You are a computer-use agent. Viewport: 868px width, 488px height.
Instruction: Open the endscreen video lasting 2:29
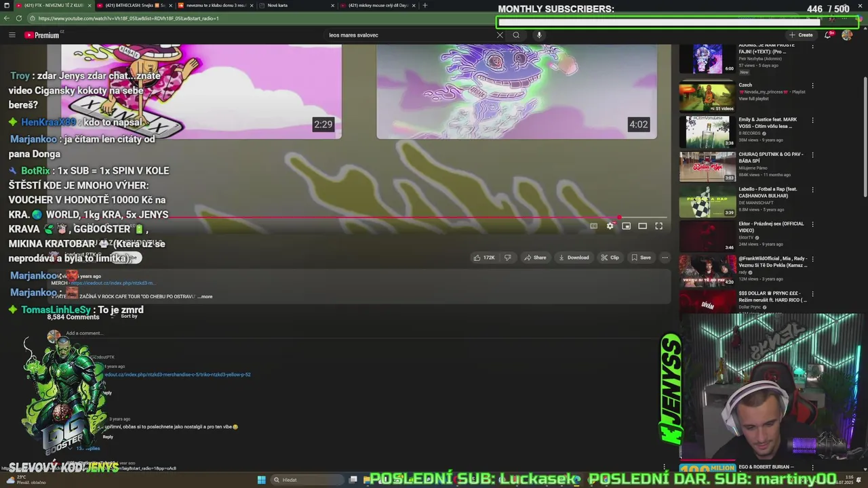[x=201, y=91]
